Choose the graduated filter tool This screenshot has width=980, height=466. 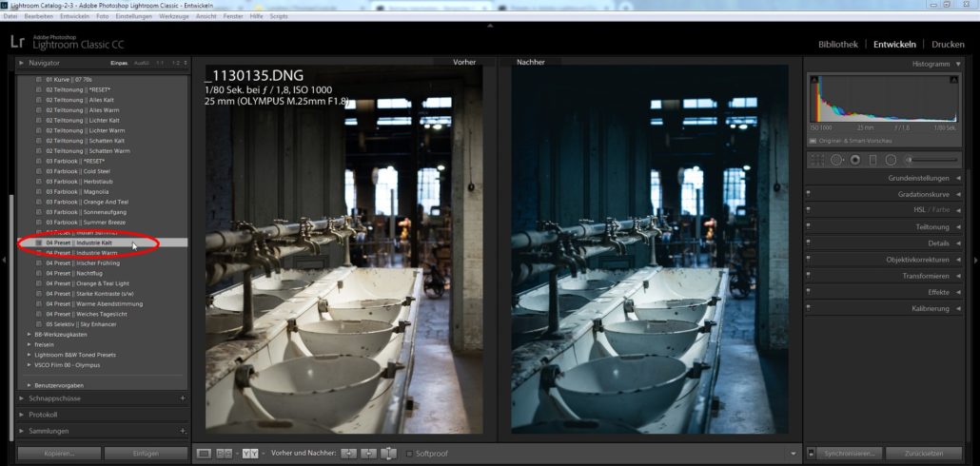point(873,160)
